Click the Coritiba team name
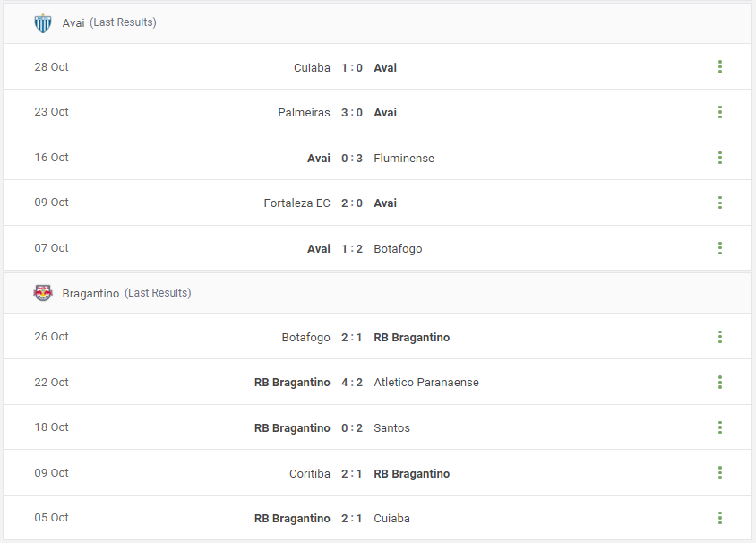 (x=310, y=474)
